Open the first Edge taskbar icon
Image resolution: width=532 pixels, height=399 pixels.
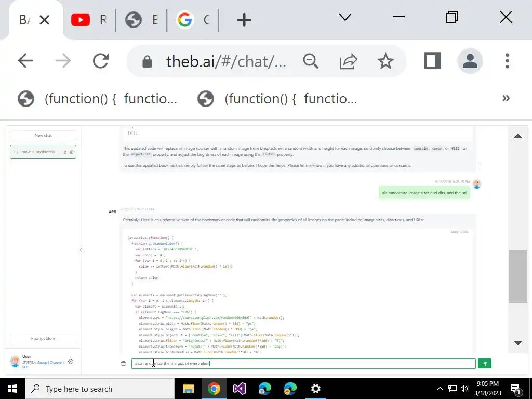tap(264, 389)
